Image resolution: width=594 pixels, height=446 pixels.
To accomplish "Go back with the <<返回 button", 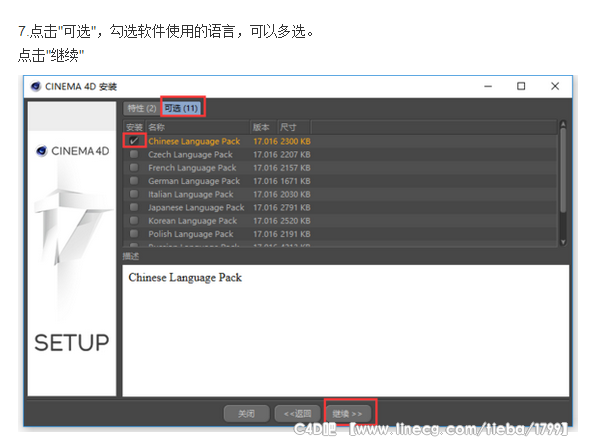I will 297,413.
